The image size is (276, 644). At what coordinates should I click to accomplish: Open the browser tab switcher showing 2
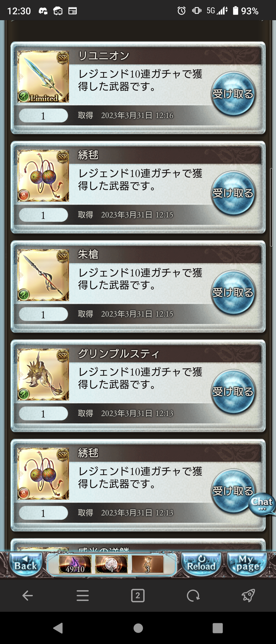tap(138, 596)
